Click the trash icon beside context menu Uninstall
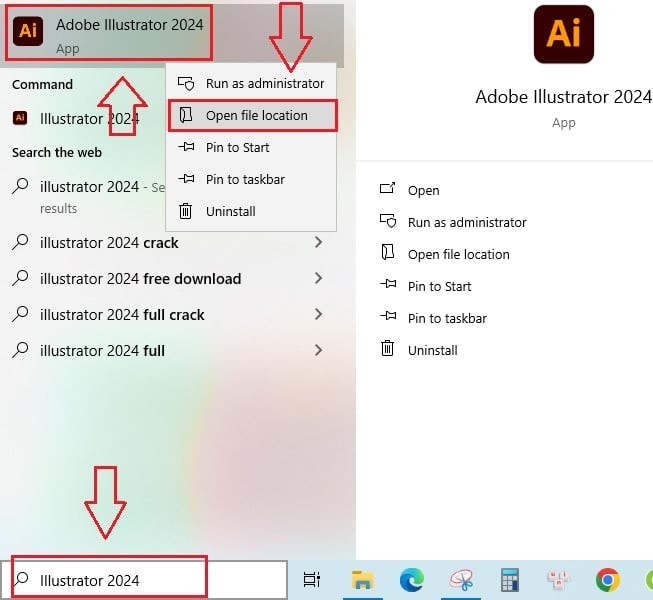The height and width of the screenshot is (600, 653). coord(185,211)
